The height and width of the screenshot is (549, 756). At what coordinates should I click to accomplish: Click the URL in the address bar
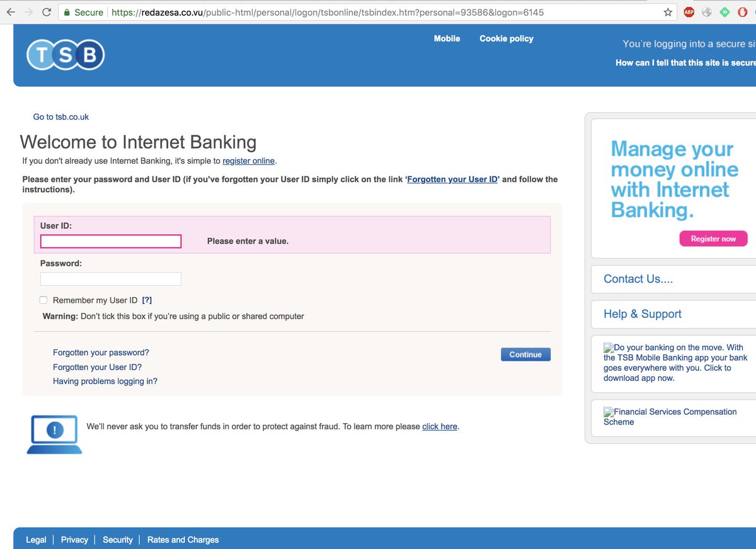point(328,12)
